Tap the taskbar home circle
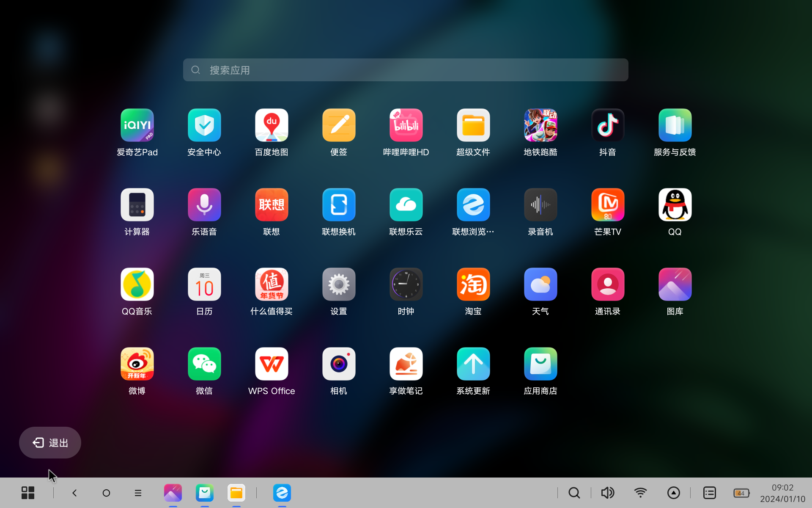Screen dimensions: 812x508 [106, 493]
